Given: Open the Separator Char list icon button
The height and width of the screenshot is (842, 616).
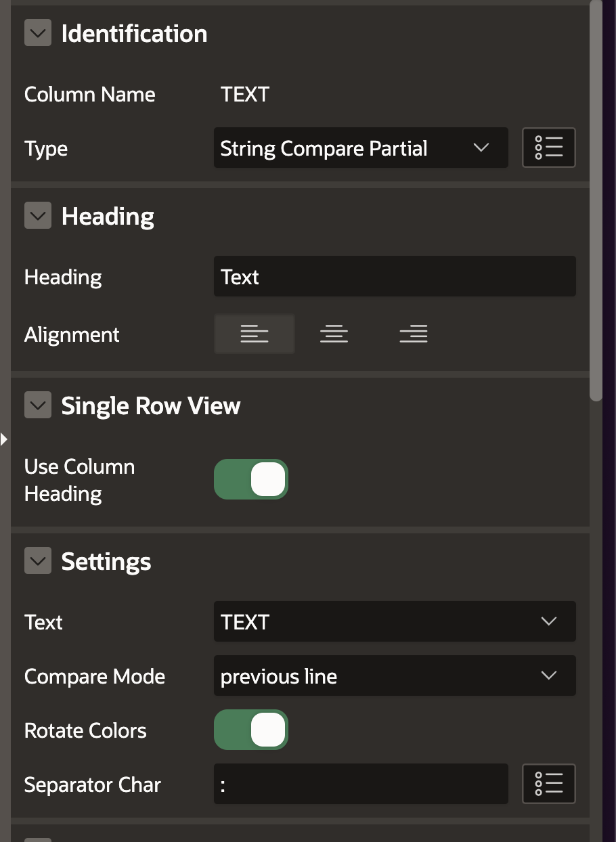Looking at the screenshot, I should click(x=548, y=784).
